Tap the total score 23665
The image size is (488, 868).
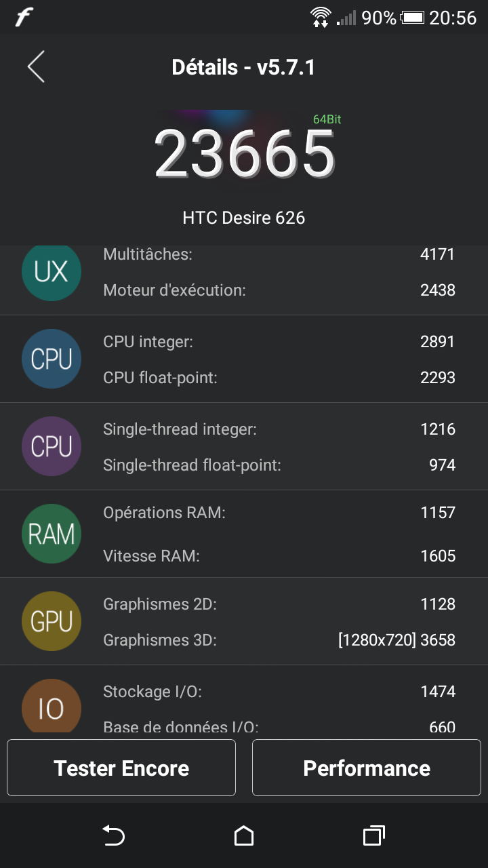245,155
